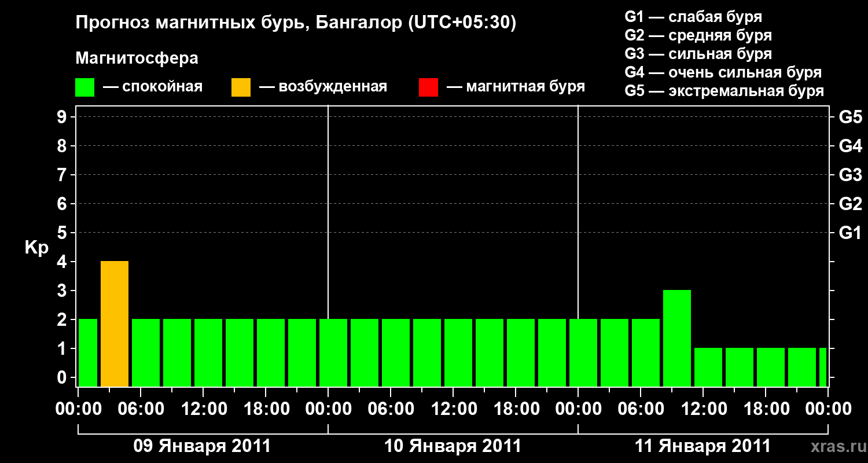Click the 'Магнитосфера' heading
The image size is (868, 463).
pos(137,58)
